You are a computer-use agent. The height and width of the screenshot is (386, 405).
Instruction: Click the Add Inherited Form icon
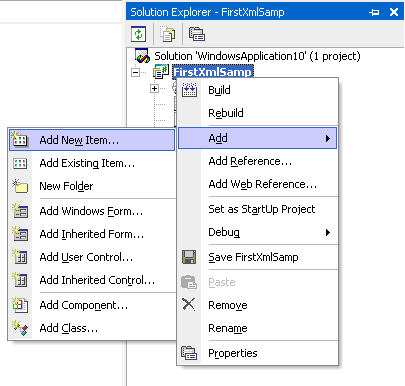coord(20,234)
